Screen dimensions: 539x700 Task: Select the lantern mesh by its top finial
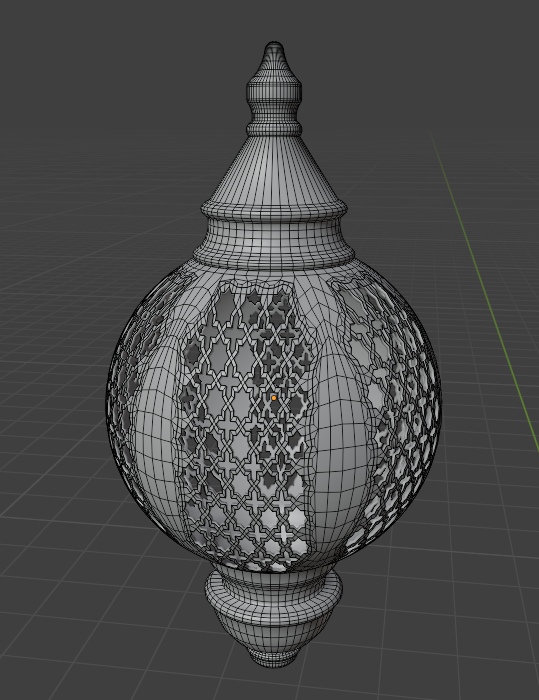pyautogui.click(x=274, y=88)
